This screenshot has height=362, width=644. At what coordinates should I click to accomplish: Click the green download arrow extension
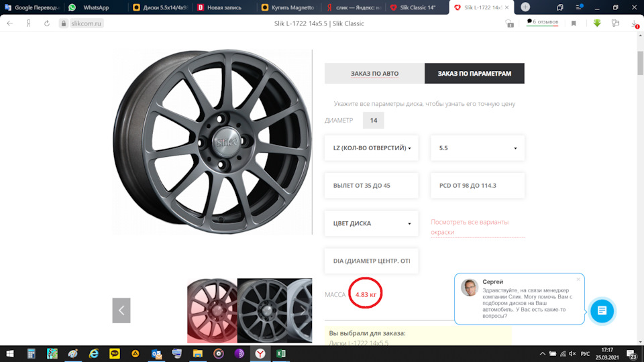pos(597,23)
